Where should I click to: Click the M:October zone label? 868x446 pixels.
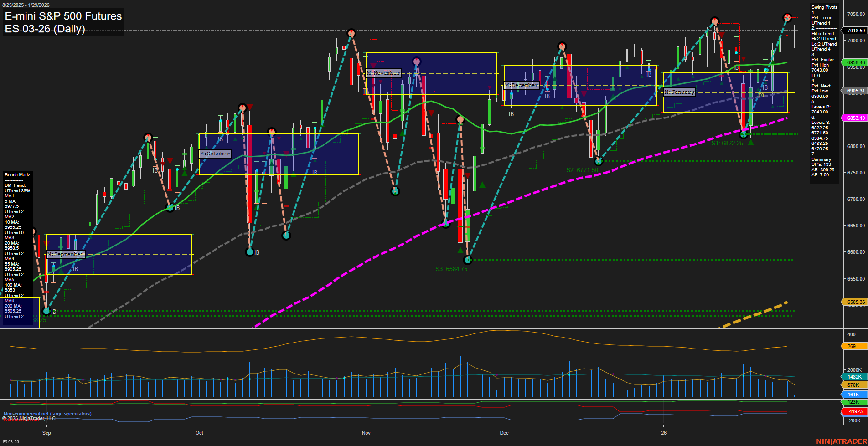[215, 154]
